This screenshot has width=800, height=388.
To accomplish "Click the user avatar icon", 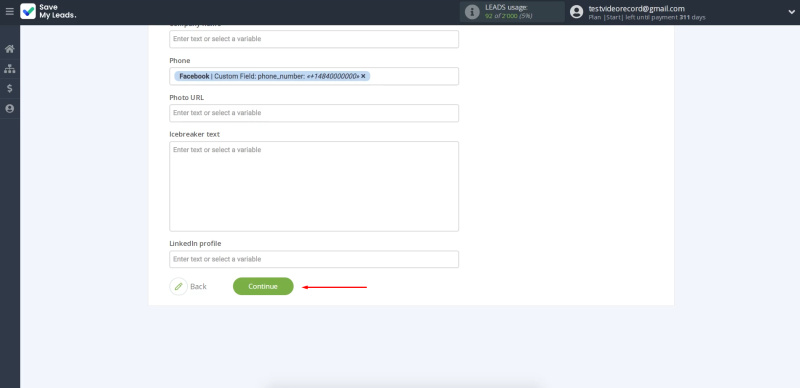I will coord(577,12).
